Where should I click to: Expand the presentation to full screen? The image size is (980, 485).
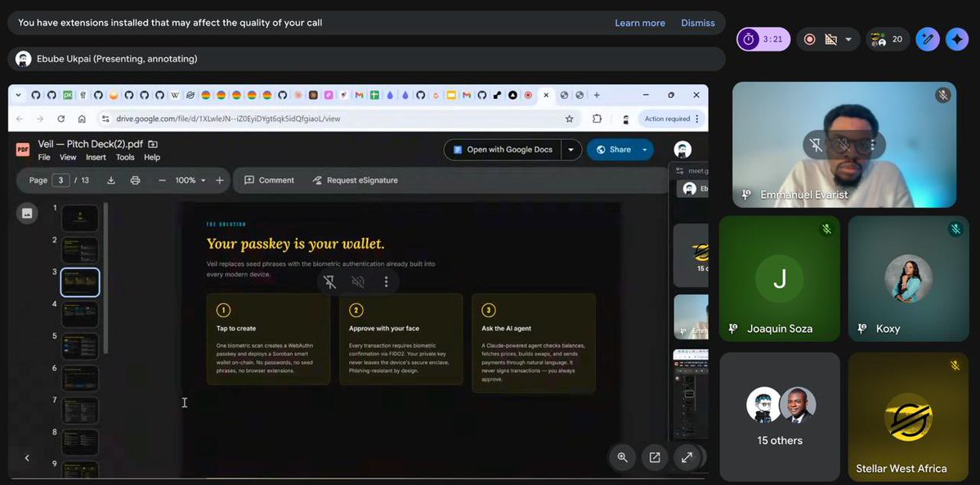click(687, 457)
